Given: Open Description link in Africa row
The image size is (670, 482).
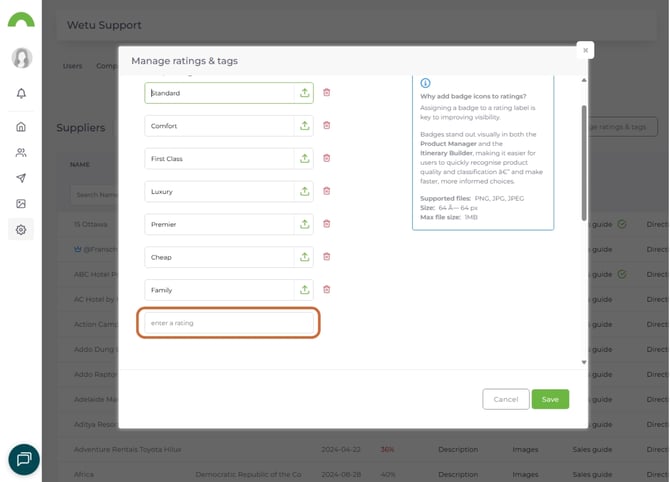Looking at the screenshot, I should 458,474.
